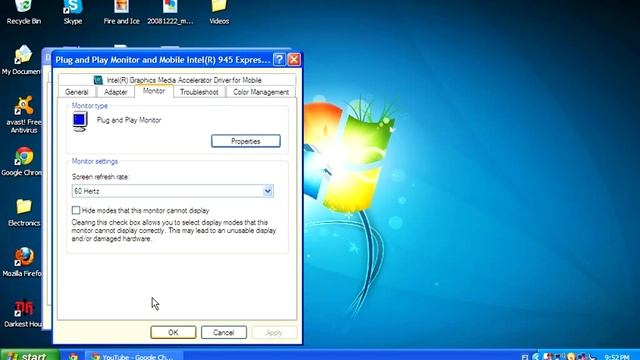640x360 pixels.
Task: Toggle Hide modes that this monitor cannot display
Action: pyautogui.click(x=76, y=210)
